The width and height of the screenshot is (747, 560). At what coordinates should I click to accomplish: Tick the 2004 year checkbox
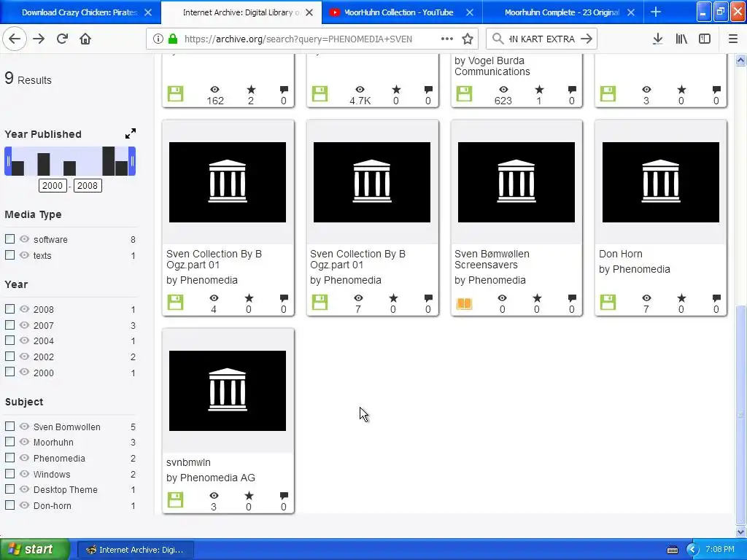click(9, 340)
